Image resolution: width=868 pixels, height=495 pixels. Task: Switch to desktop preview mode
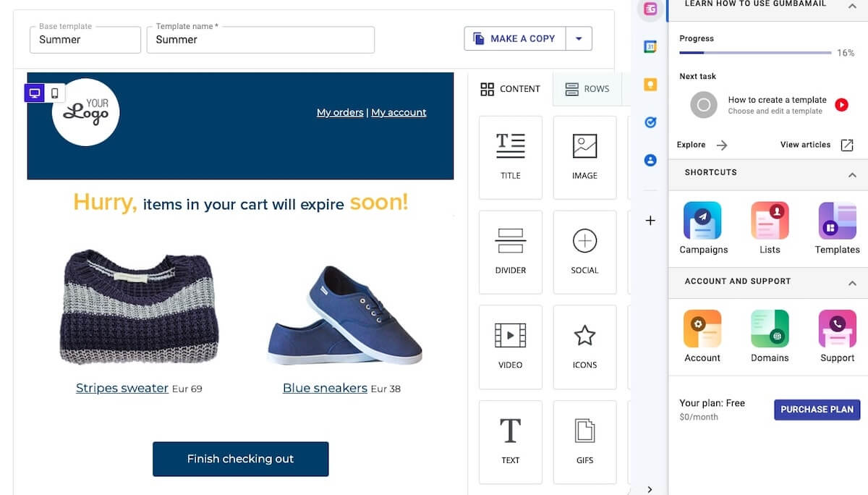[x=34, y=93]
